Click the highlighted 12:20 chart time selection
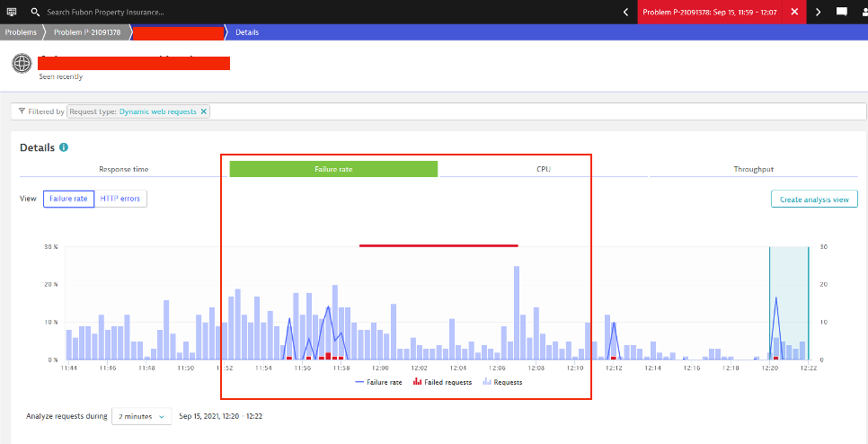Viewport: 868px width, 444px height. pyautogui.click(x=789, y=306)
